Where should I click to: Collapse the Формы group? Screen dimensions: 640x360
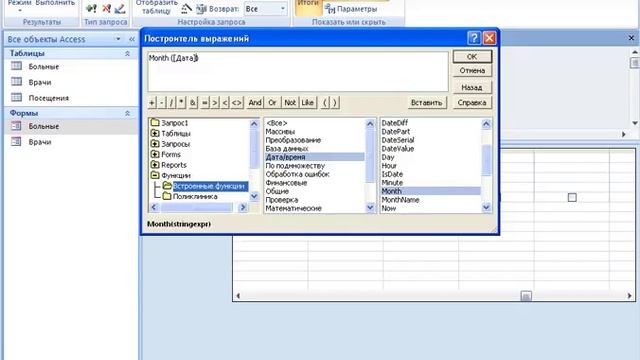127,113
